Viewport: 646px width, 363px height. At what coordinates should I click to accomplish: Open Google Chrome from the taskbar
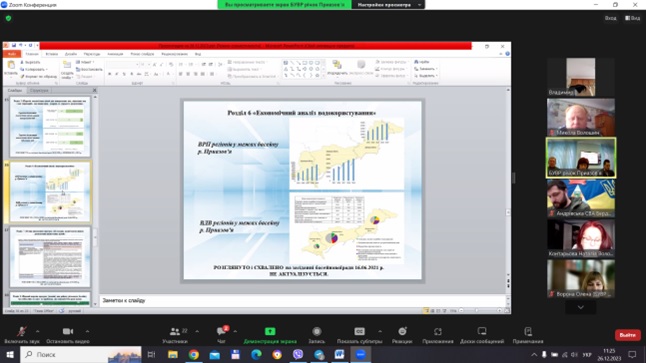click(x=193, y=354)
